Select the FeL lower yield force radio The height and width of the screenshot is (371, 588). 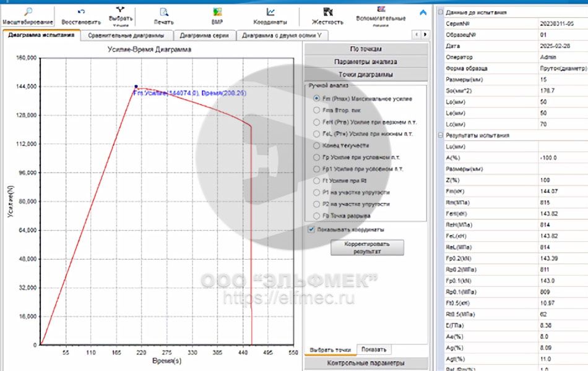[316, 134]
